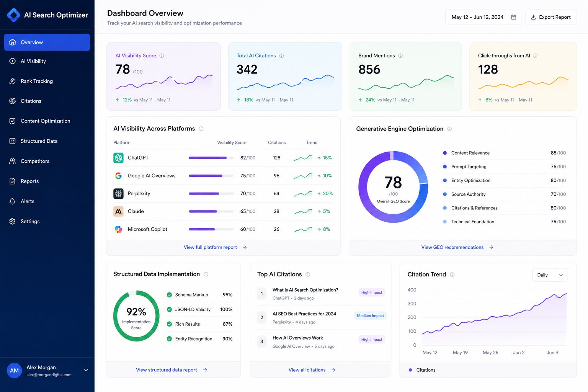Expand the Alex Morgan account menu
Image resolution: width=588 pixels, height=392 pixels.
tap(86, 370)
